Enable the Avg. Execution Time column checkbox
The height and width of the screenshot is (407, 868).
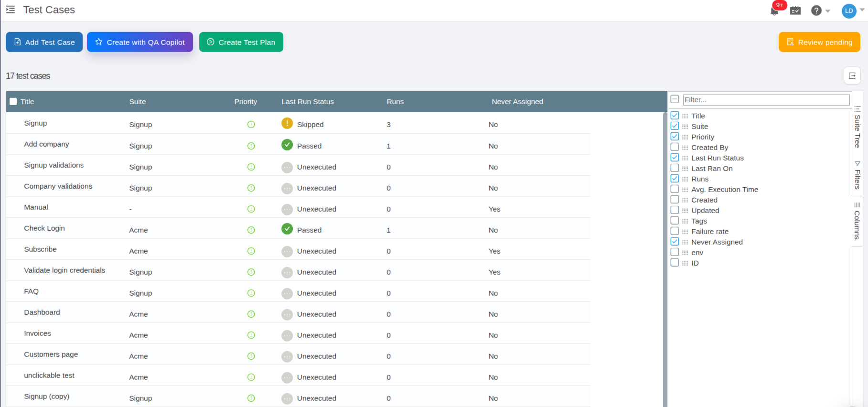[675, 189]
